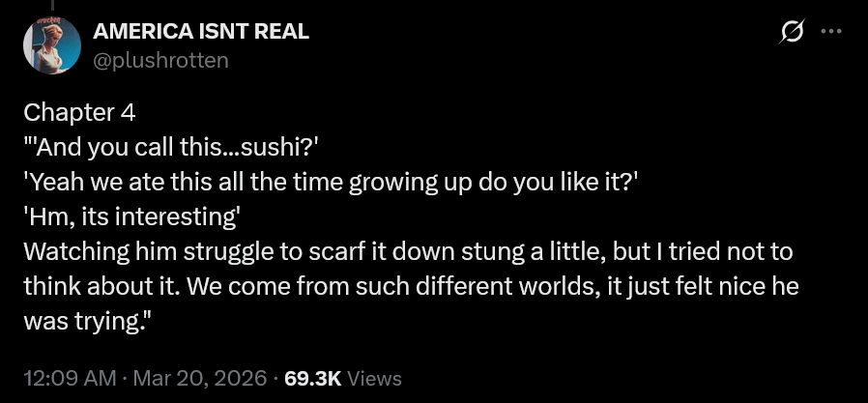The width and height of the screenshot is (868, 403).
Task: Open the three-dot more options menu
Action: point(831,32)
